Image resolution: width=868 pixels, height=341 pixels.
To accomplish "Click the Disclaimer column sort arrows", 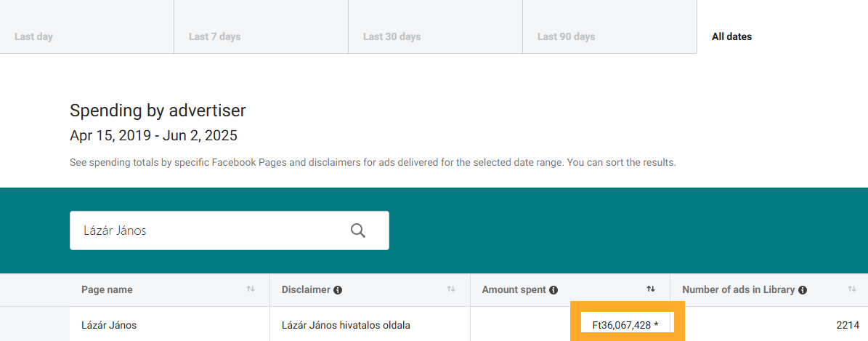I will 451,289.
